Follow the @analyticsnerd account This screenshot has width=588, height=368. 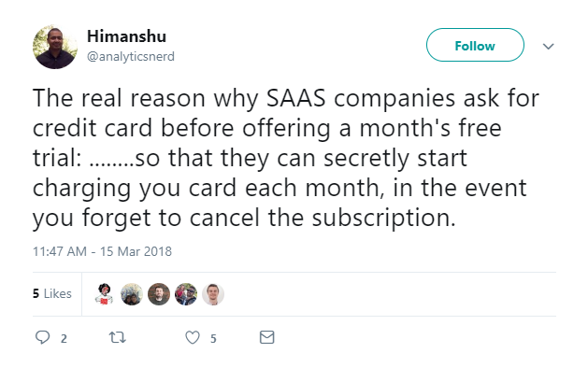[475, 45]
